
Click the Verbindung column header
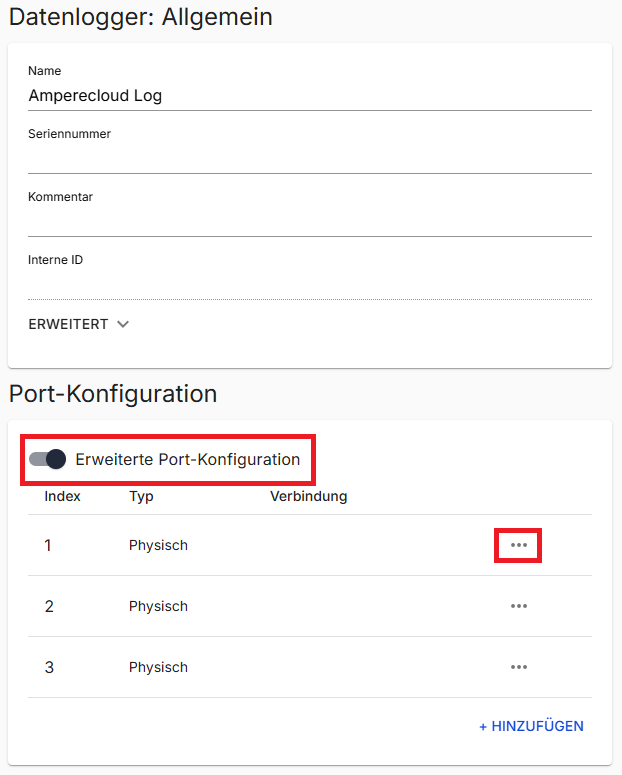pos(308,496)
